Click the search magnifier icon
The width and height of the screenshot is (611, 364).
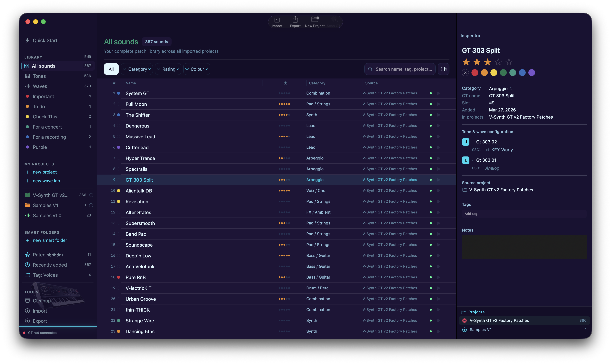pyautogui.click(x=370, y=69)
